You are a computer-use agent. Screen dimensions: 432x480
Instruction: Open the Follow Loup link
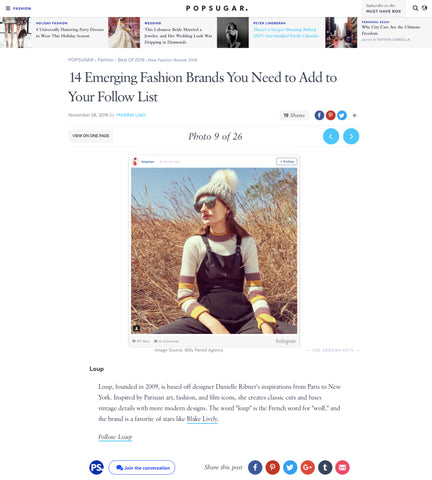(x=115, y=437)
